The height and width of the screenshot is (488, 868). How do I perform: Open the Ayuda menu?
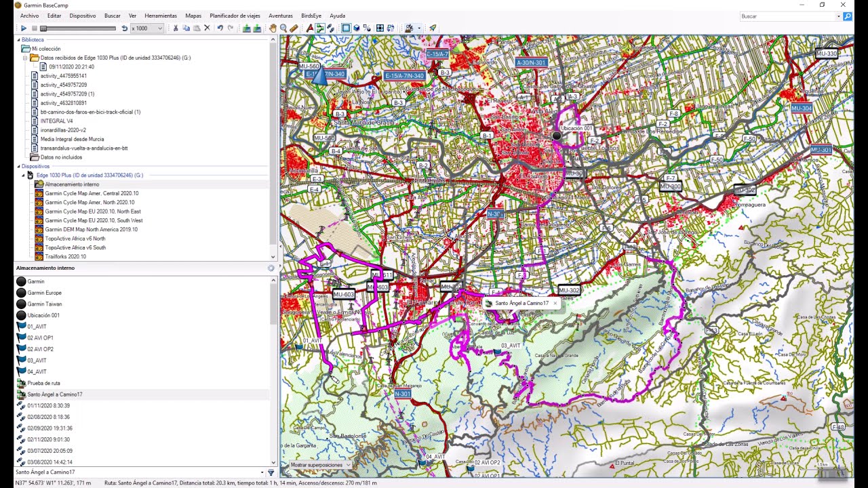(337, 16)
